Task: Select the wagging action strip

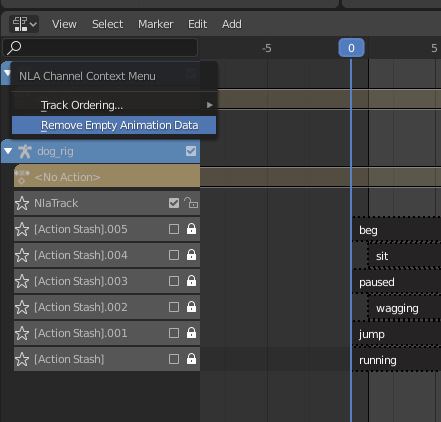Action: tap(405, 308)
